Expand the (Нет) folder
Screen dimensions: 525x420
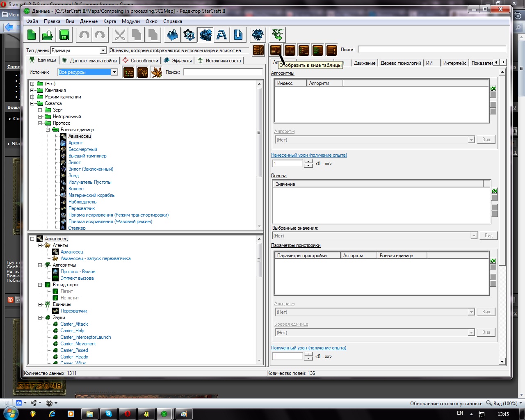tap(32, 84)
